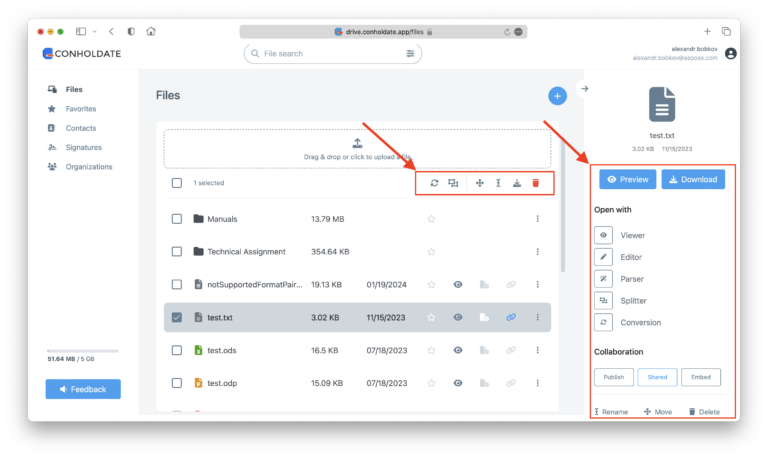768x458 pixels.
Task: Click the blue share link icon for test.txt
Action: [x=510, y=317]
